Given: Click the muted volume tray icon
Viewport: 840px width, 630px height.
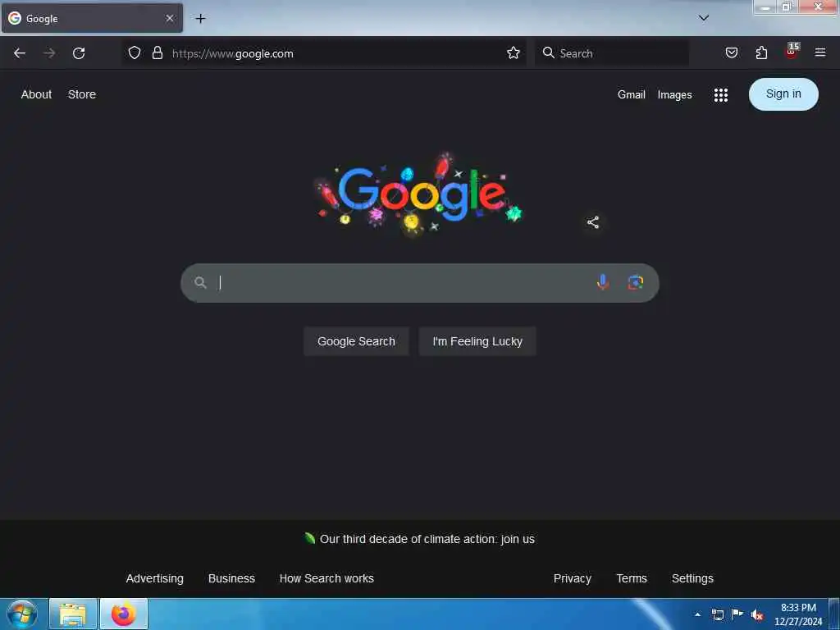Looking at the screenshot, I should pyautogui.click(x=757, y=615).
